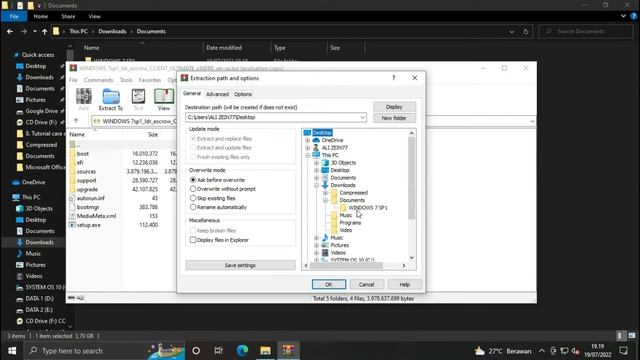Expand Compressed folder node in tree
The width and height of the screenshot is (640, 360).
pyautogui.click(x=325, y=193)
